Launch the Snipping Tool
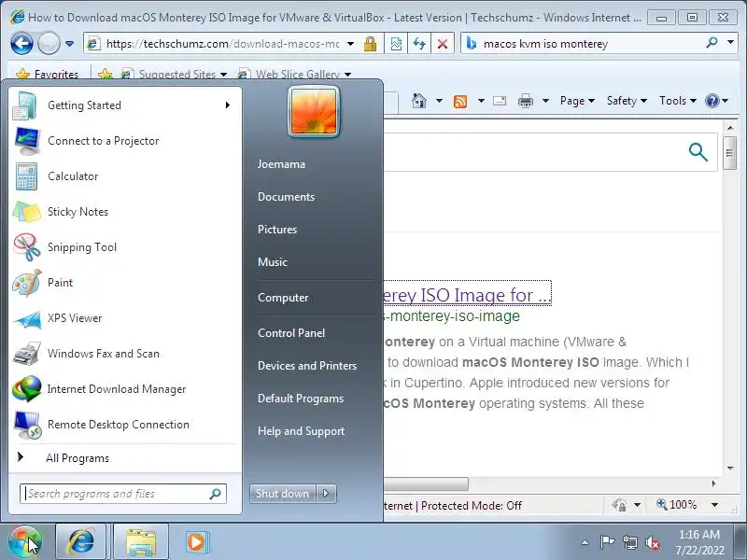The image size is (747, 560). click(123, 247)
